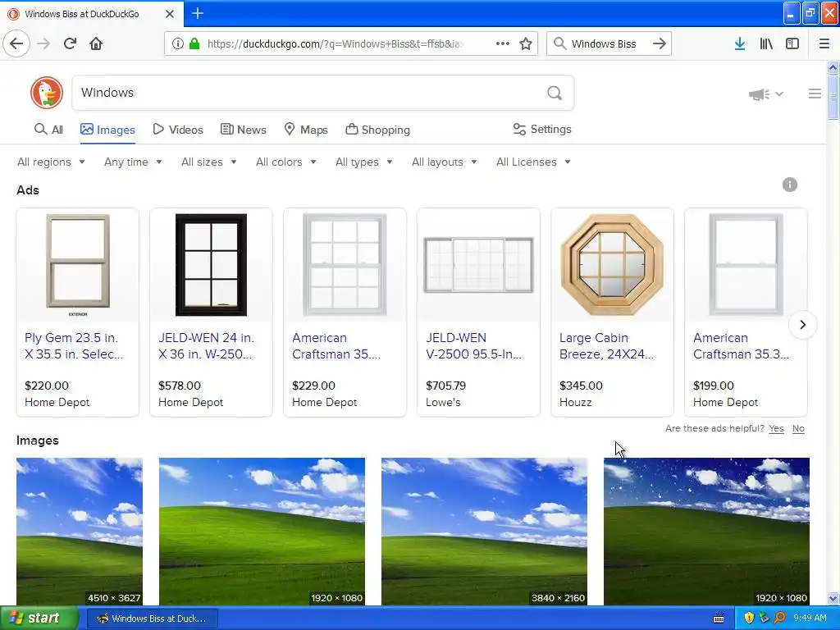Show ad information via the info icon
The height and width of the screenshot is (630, 840).
[x=790, y=185]
